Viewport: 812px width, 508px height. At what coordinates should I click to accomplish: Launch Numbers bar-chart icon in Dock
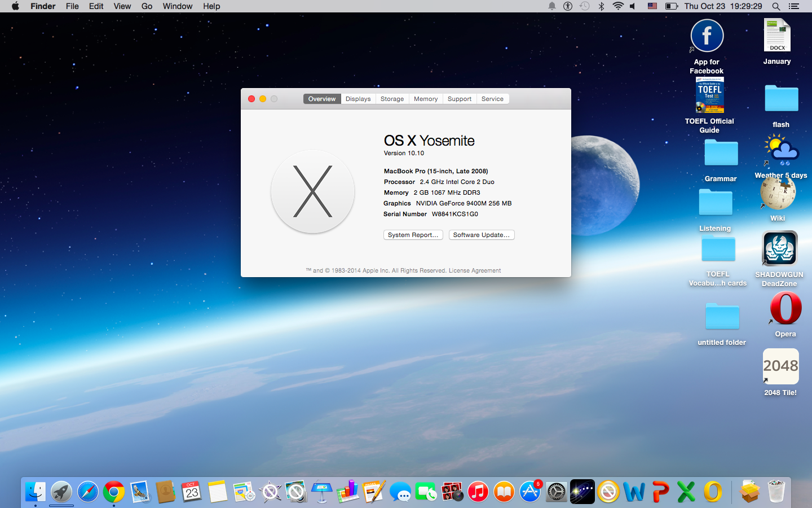(x=348, y=492)
